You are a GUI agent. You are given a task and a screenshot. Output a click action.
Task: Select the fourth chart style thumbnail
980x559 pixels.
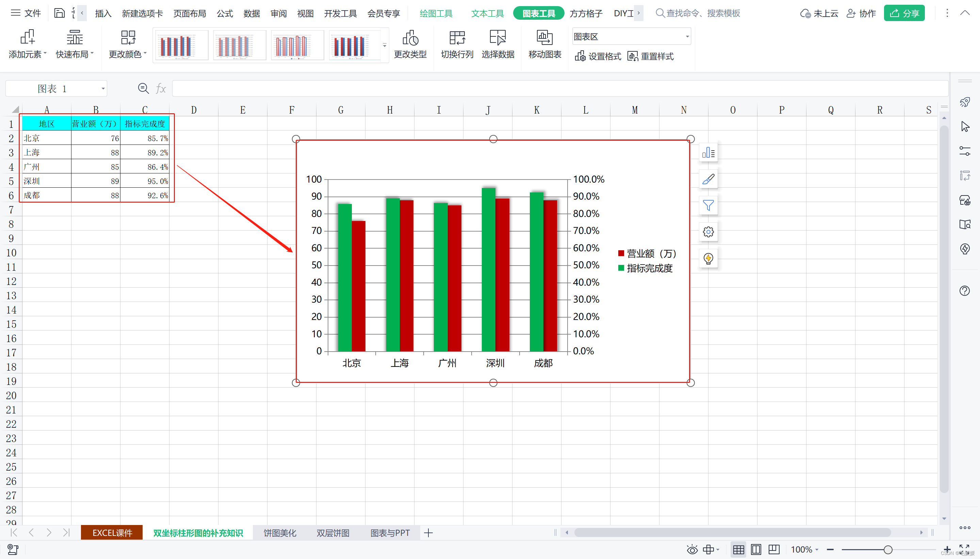[x=355, y=45]
